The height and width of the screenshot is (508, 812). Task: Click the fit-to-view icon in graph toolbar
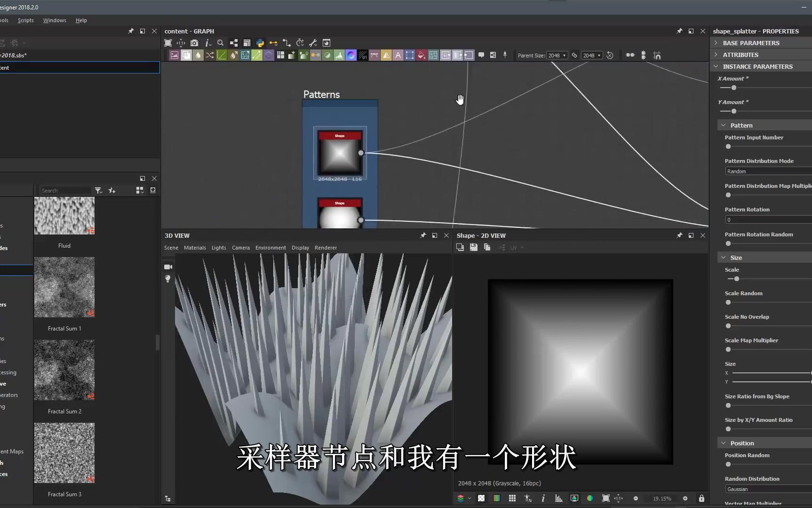168,43
